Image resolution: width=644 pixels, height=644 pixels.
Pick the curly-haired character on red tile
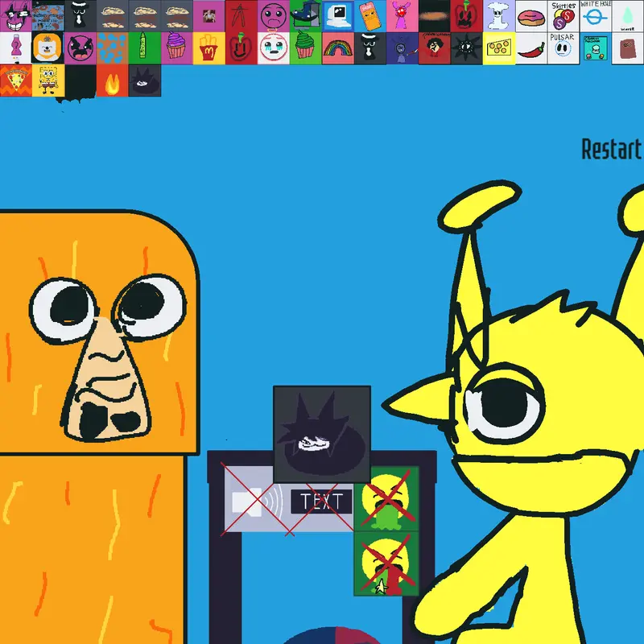[x=435, y=48]
